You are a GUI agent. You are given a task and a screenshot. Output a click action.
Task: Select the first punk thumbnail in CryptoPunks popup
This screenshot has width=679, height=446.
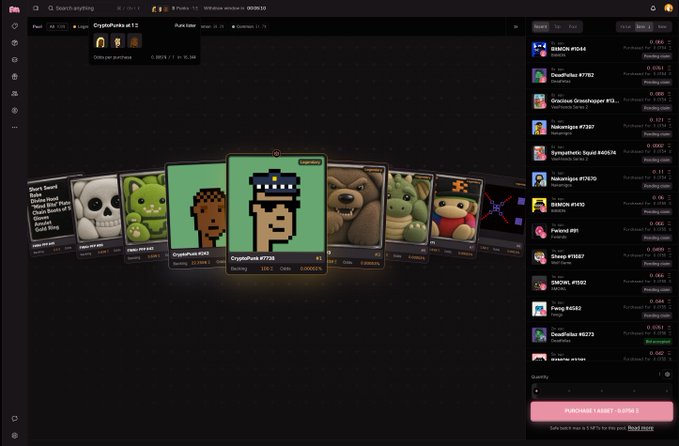tap(101, 42)
